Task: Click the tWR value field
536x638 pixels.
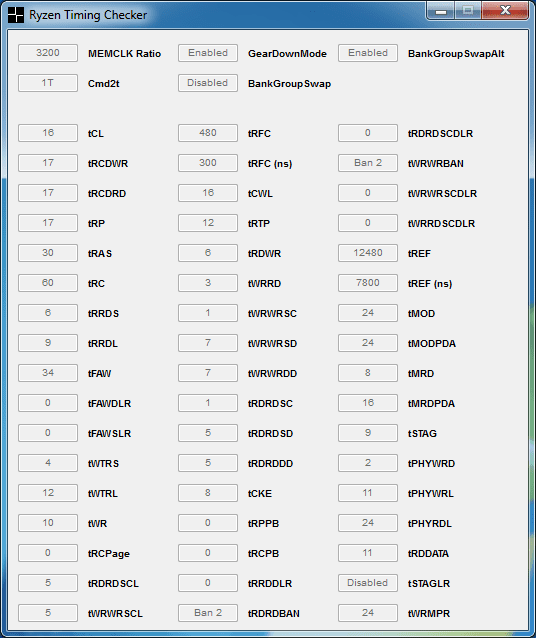Action: click(x=48, y=523)
